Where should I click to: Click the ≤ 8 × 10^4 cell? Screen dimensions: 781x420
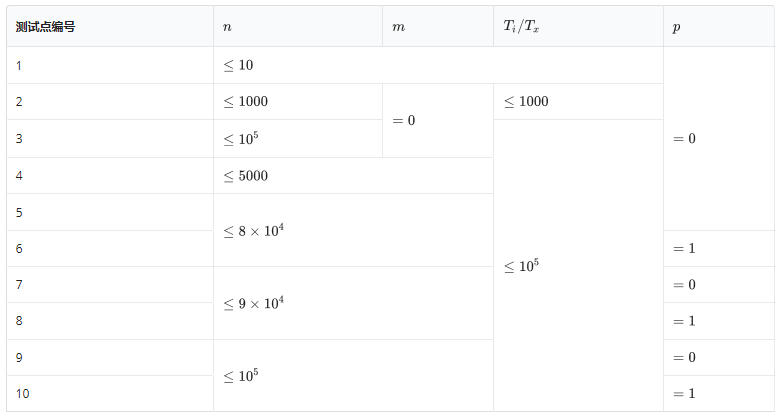(x=254, y=230)
